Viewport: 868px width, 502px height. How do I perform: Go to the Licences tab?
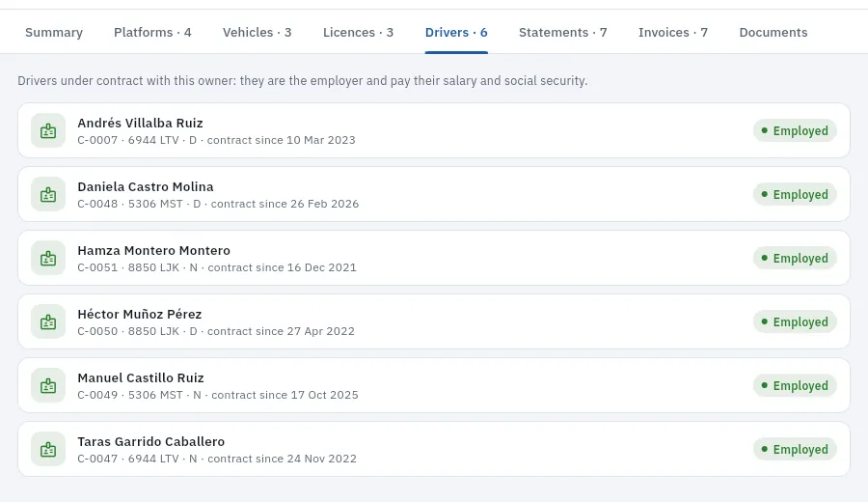tap(358, 33)
